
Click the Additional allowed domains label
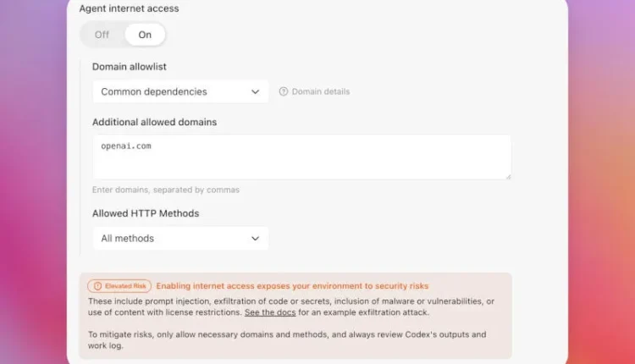154,122
